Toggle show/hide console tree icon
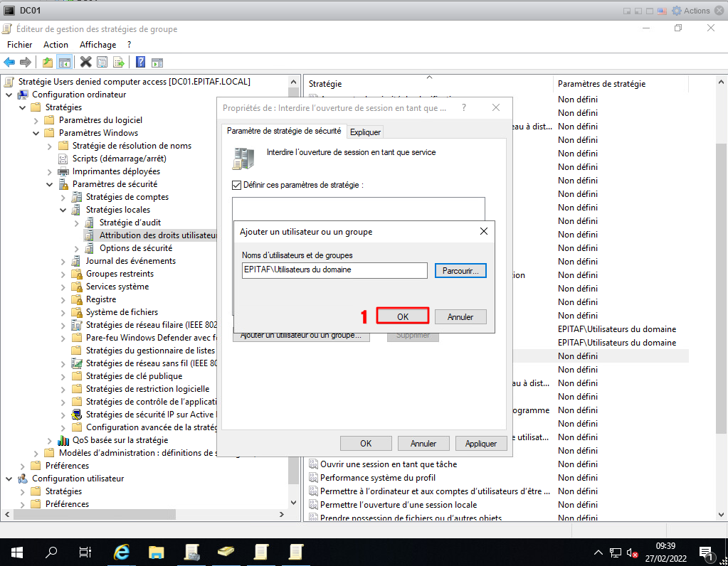 click(x=64, y=62)
